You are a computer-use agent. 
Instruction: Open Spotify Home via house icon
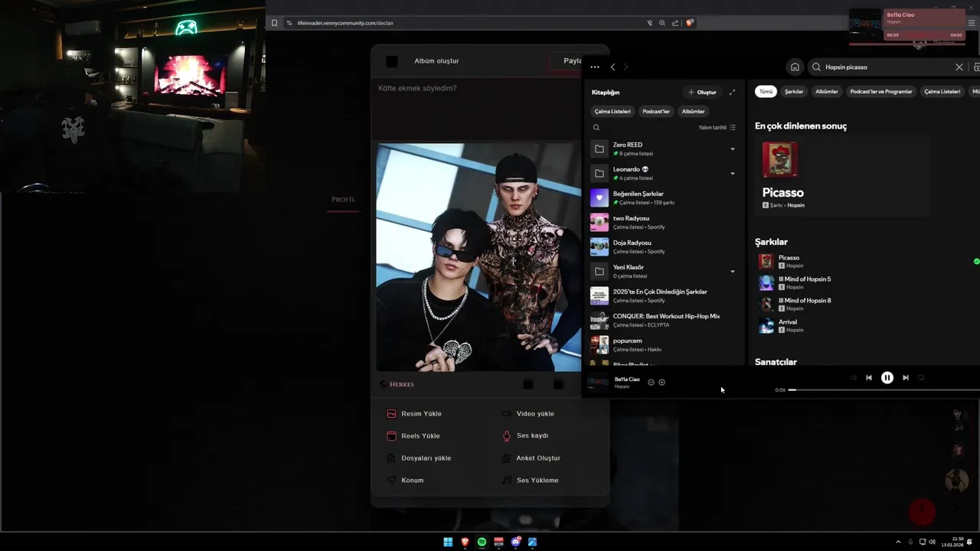coord(795,67)
